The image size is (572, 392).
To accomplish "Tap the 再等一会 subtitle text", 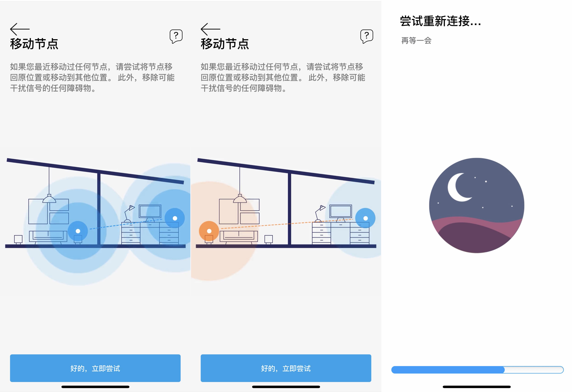I will (x=416, y=40).
